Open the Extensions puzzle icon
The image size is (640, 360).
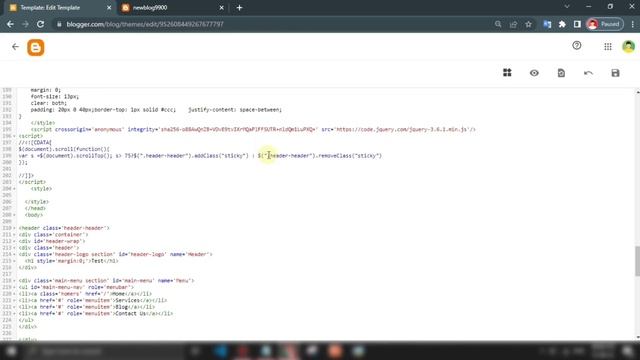pos(562,24)
